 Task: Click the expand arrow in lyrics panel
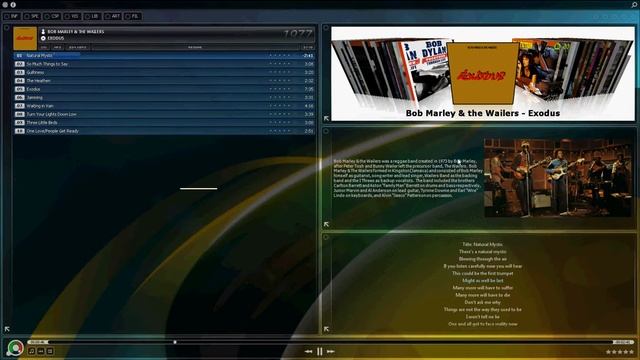[x=326, y=329]
